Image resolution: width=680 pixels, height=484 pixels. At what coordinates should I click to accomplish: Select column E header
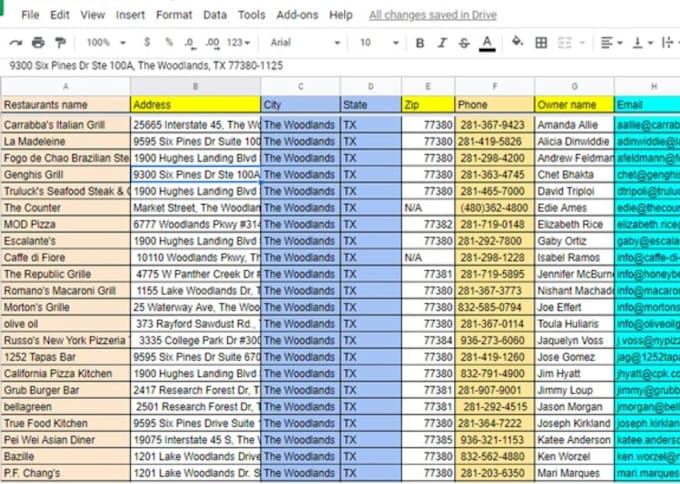(428, 86)
